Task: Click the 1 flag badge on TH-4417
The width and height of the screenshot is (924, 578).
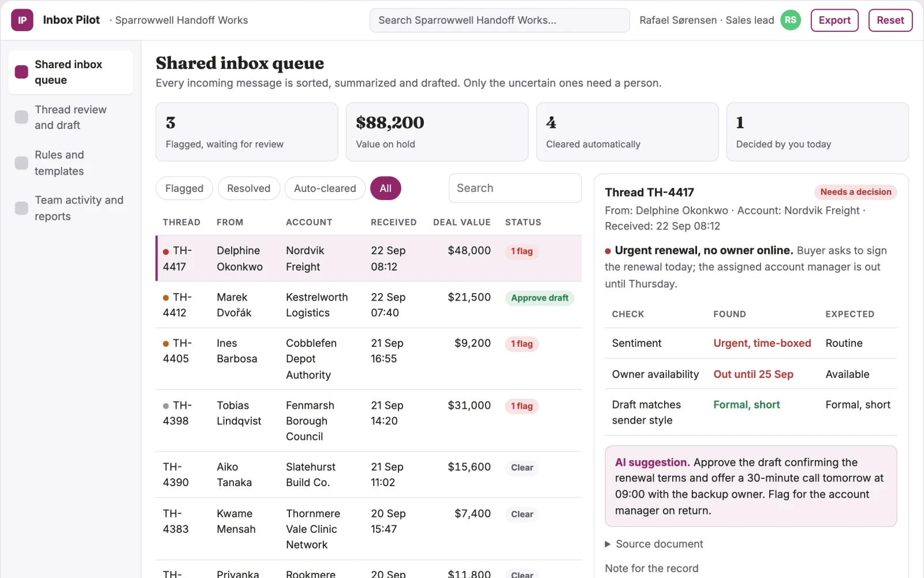Action: click(x=521, y=251)
